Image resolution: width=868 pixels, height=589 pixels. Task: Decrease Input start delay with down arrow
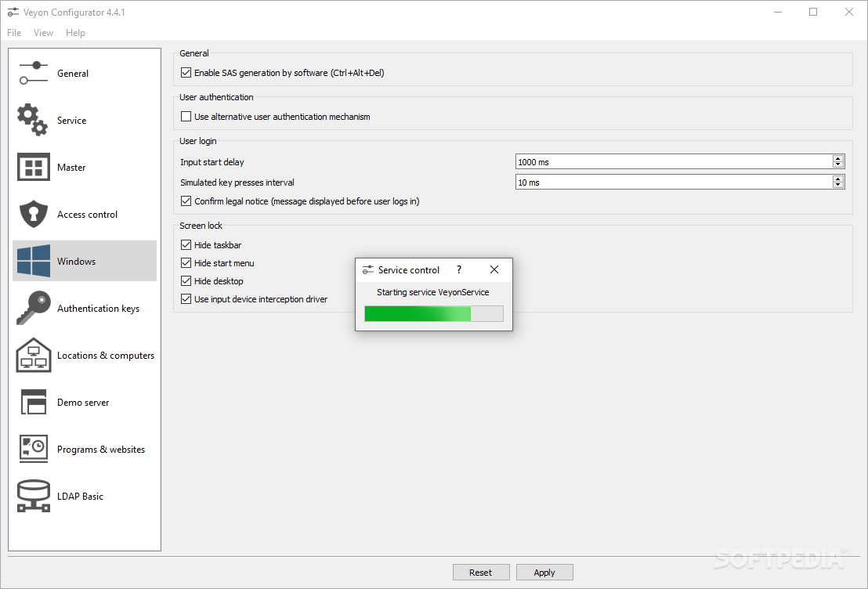[x=838, y=164]
